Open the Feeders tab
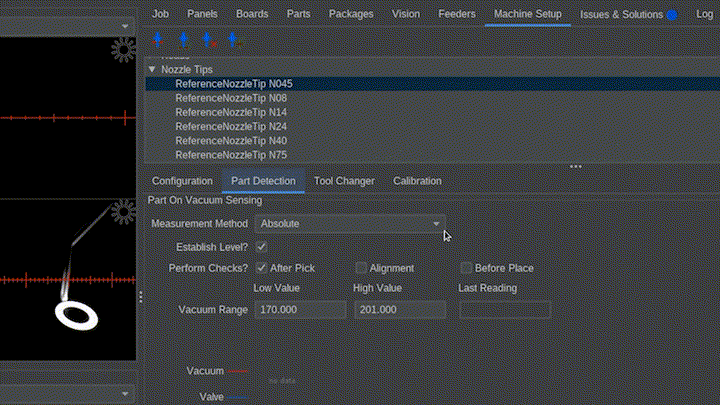This screenshot has width=720, height=405. coord(456,14)
